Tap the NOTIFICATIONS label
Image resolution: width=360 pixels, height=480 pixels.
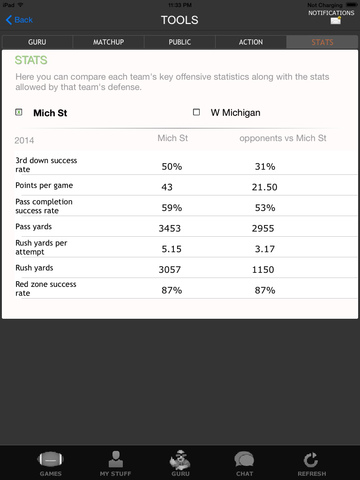tap(331, 13)
